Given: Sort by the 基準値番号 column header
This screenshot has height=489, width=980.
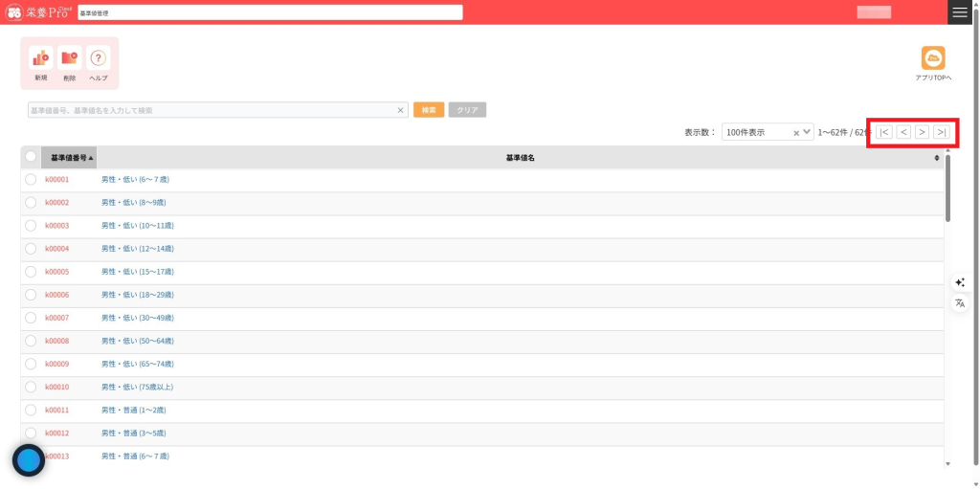Looking at the screenshot, I should (69, 157).
